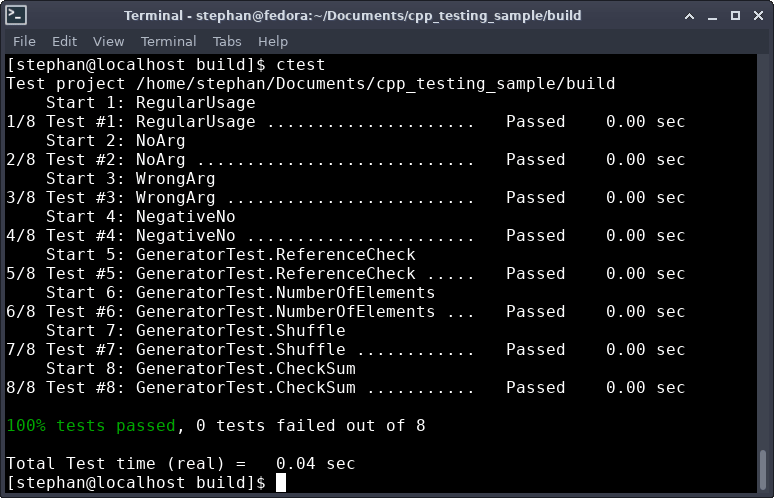Viewport: 774px width, 498px height.
Task: Open the Terminal window menu icon
Action: coord(17,16)
